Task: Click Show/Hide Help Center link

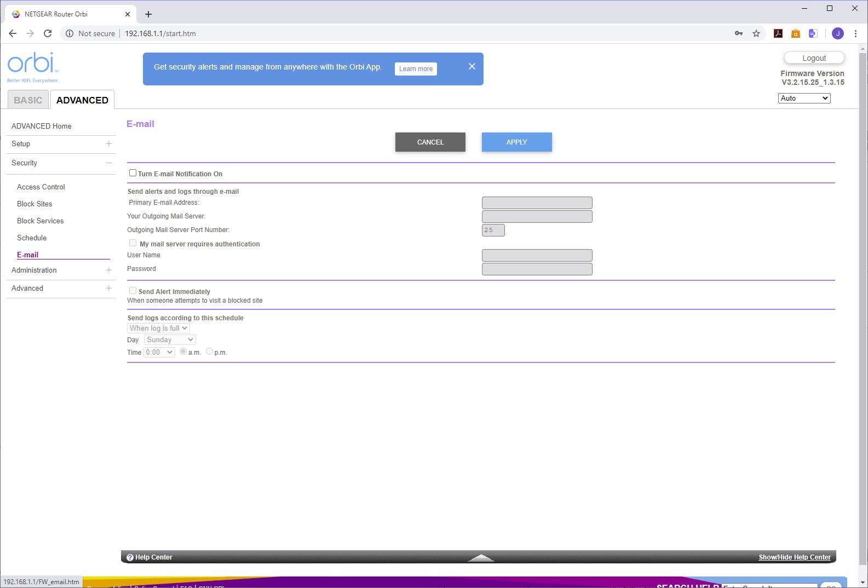Action: (x=795, y=557)
